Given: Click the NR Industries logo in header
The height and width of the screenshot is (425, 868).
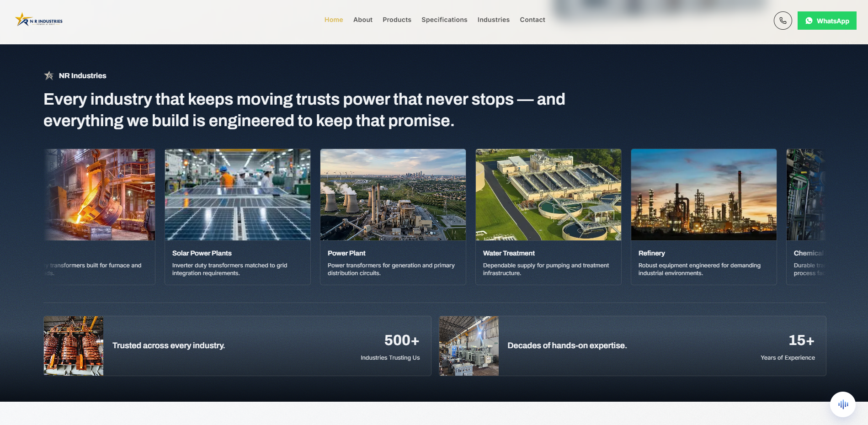Looking at the screenshot, I should coord(39,20).
